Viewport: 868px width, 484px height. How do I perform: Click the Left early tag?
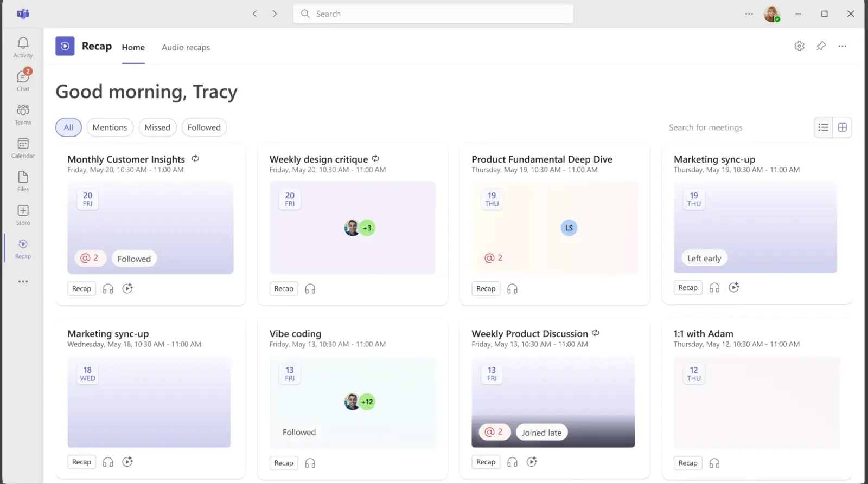click(704, 259)
